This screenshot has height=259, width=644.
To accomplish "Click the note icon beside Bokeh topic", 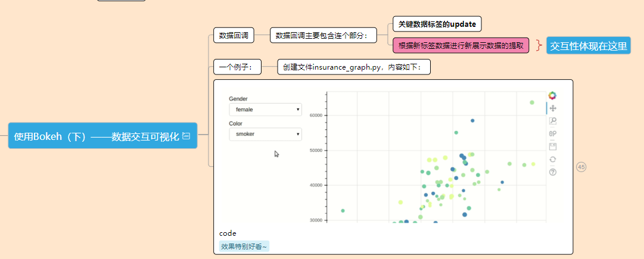I will [186, 135].
